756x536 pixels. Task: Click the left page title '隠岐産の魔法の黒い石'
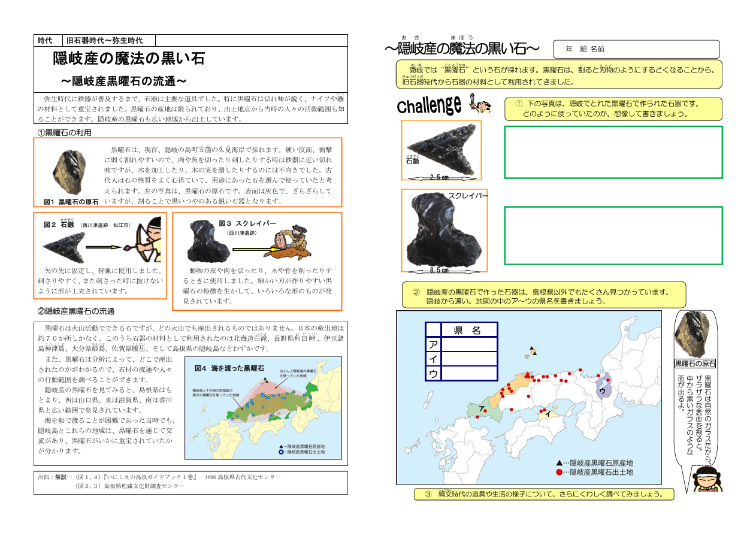pyautogui.click(x=129, y=58)
